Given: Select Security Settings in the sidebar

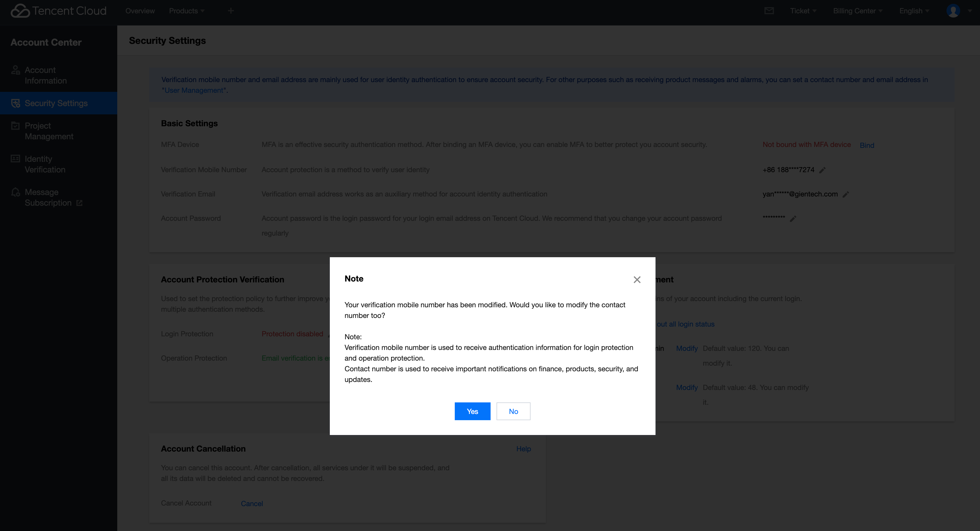Looking at the screenshot, I should (56, 103).
